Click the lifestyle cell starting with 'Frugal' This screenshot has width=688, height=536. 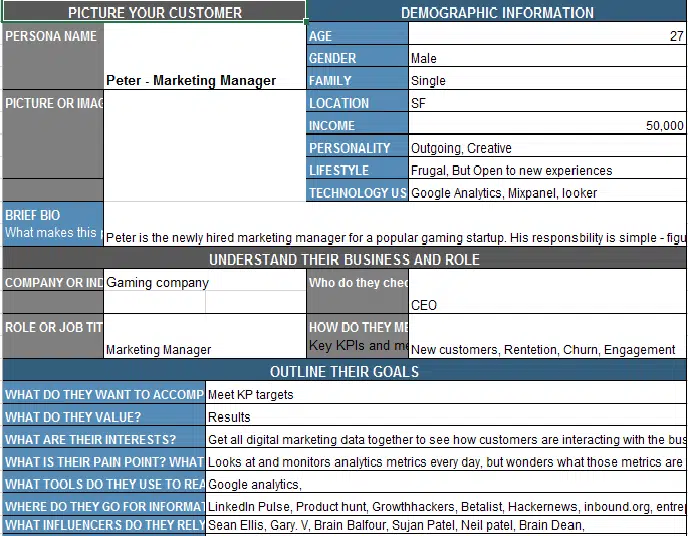coord(547,171)
